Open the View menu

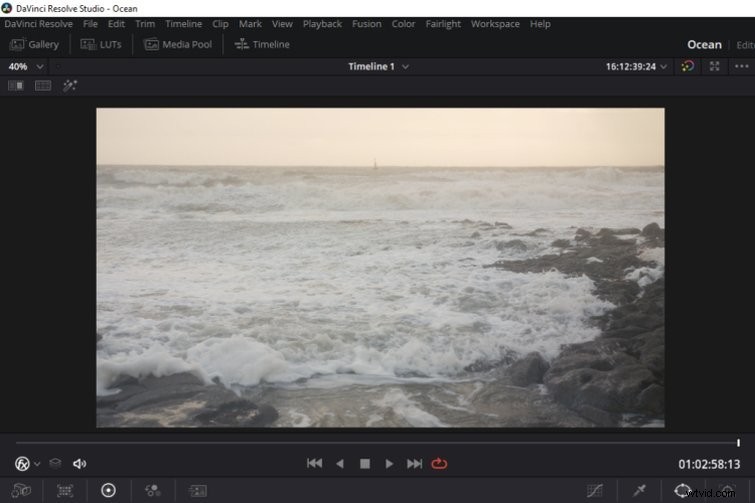[282, 24]
